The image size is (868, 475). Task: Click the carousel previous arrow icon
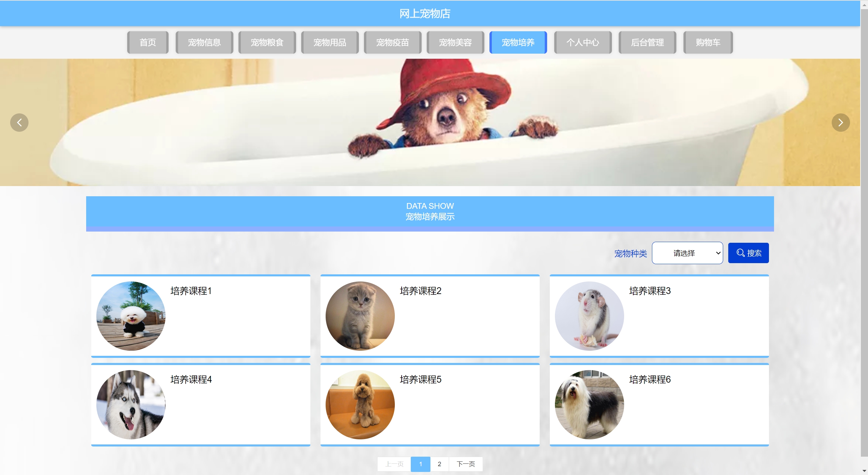pos(19,123)
